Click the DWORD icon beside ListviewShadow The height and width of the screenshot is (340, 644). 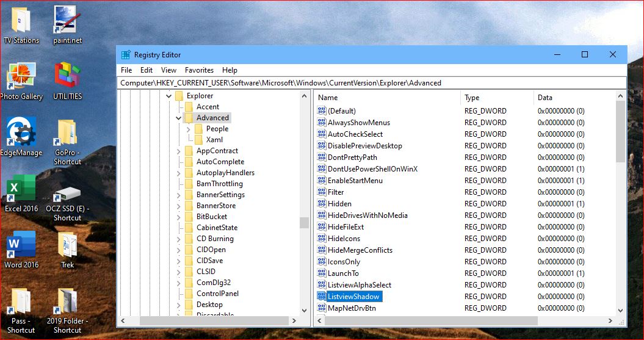[321, 297]
